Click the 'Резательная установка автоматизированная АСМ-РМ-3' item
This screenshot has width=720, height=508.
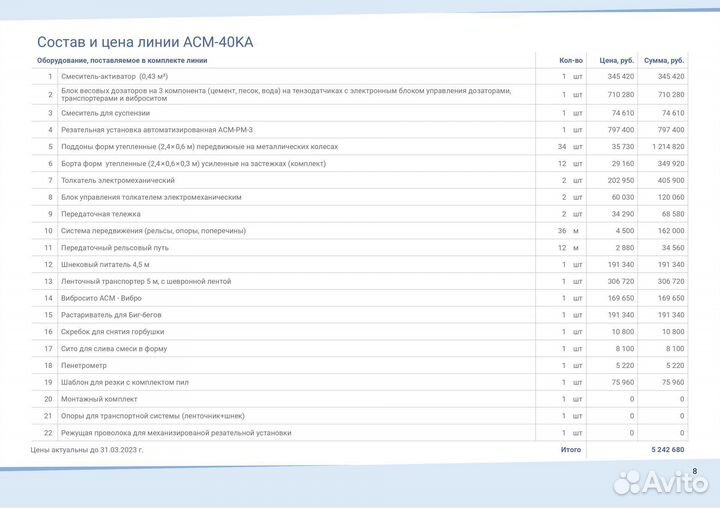point(157,130)
